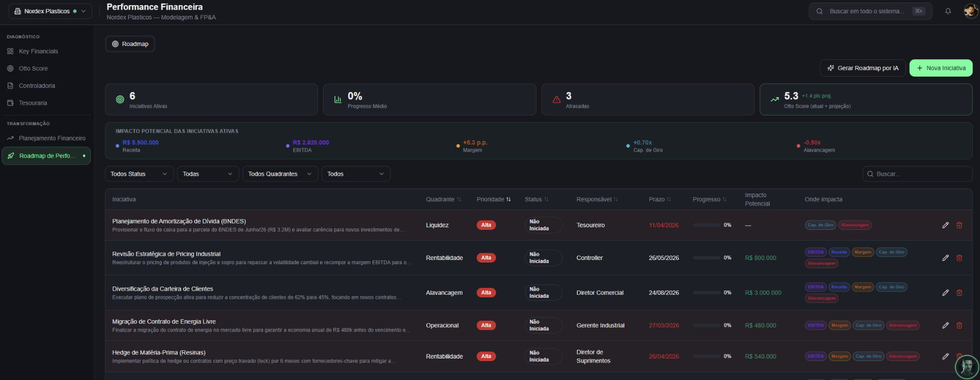This screenshot has width=980, height=380.
Task: Switch to the Roadmap tab
Action: [x=130, y=44]
